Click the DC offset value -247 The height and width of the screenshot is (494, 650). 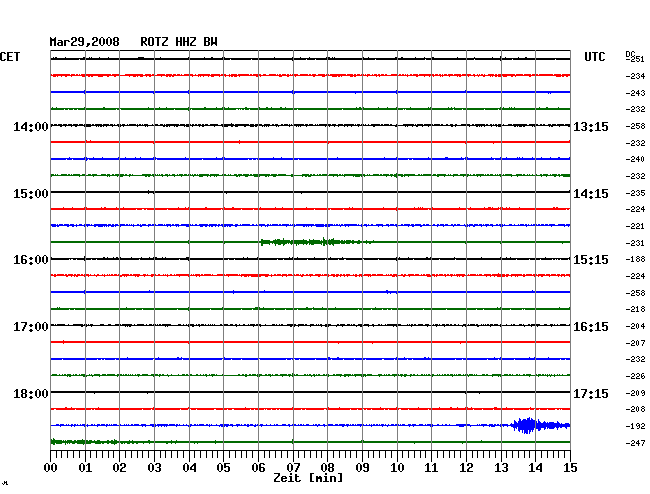point(635,443)
